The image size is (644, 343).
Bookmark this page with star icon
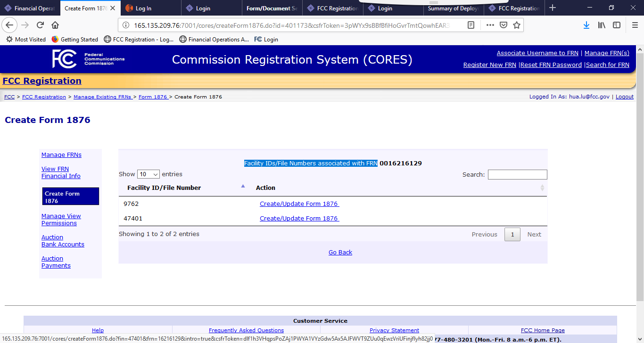[x=517, y=25]
